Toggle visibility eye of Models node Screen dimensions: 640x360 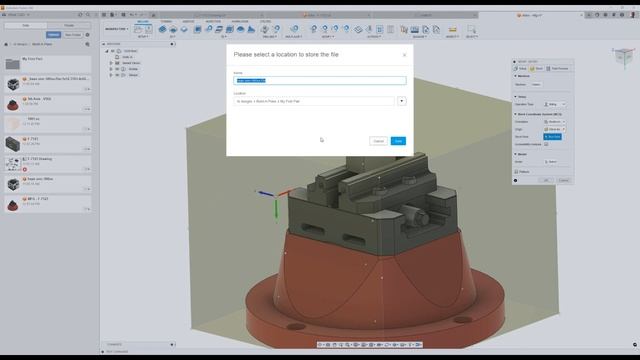117,69
